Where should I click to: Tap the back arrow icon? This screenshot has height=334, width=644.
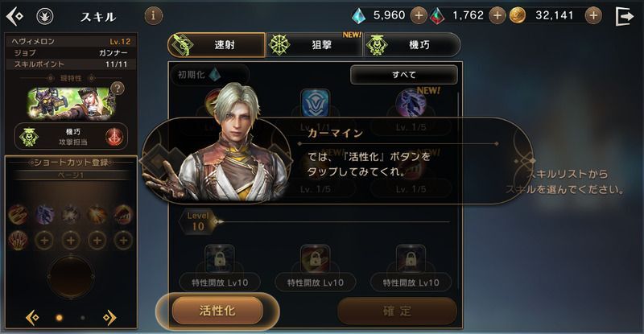click(x=14, y=16)
